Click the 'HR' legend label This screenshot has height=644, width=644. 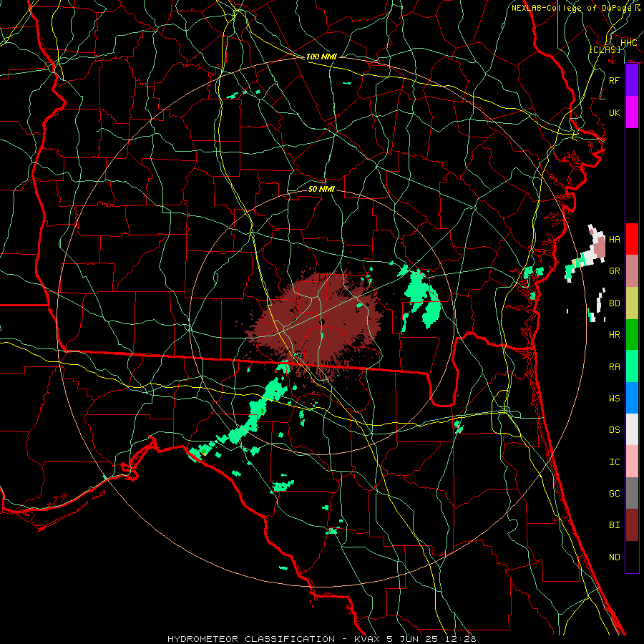coord(614,335)
